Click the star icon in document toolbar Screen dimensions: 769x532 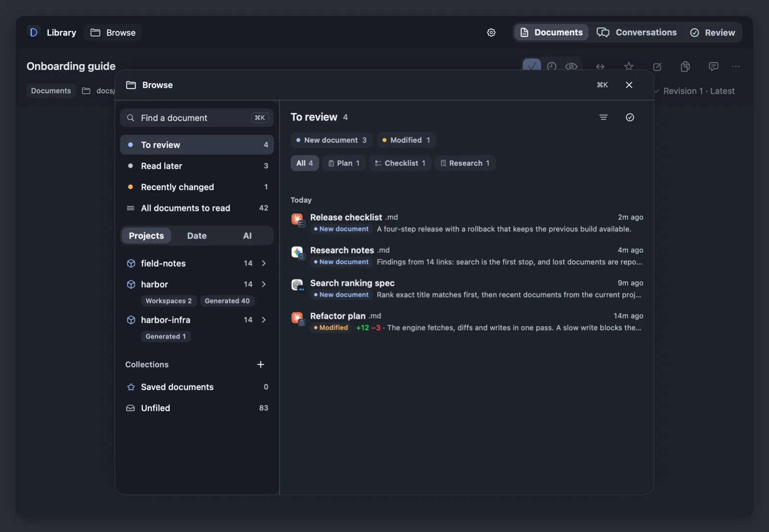[x=629, y=66]
